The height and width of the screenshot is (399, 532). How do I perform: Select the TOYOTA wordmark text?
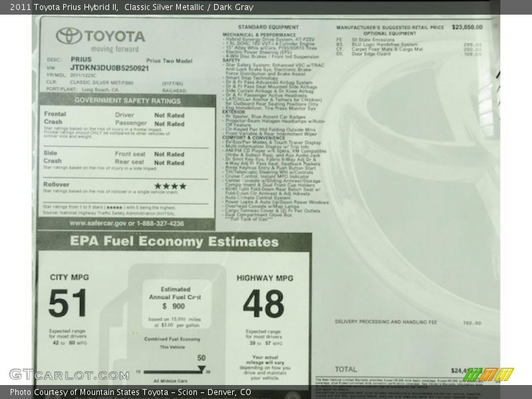tap(114, 37)
